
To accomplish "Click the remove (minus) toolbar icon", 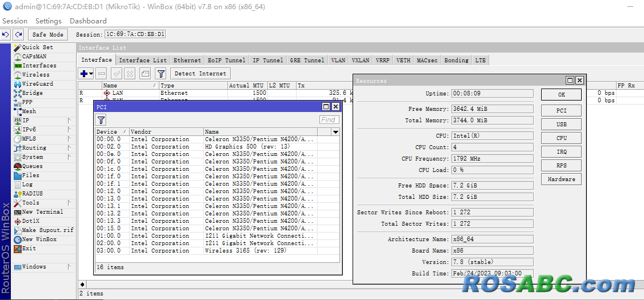I will [x=102, y=74].
